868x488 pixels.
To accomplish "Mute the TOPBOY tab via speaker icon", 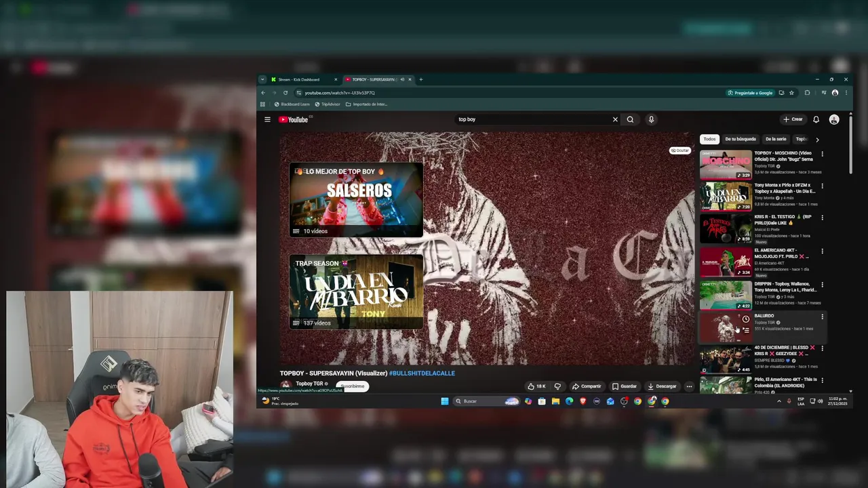I will [x=402, y=79].
